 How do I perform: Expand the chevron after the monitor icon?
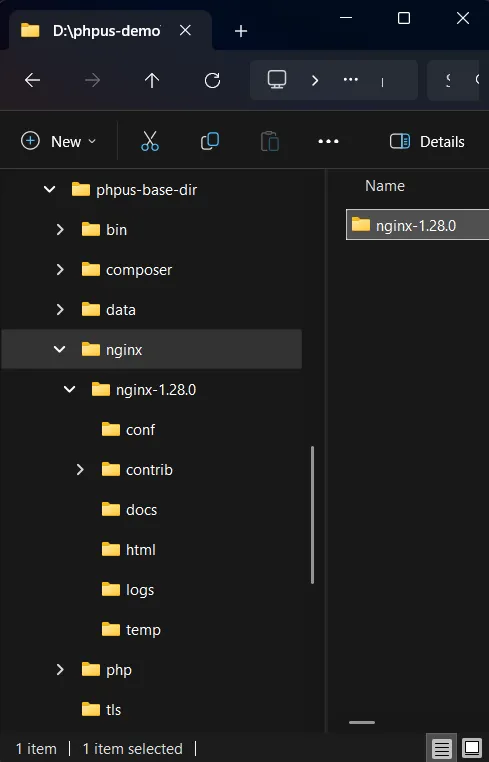[315, 80]
